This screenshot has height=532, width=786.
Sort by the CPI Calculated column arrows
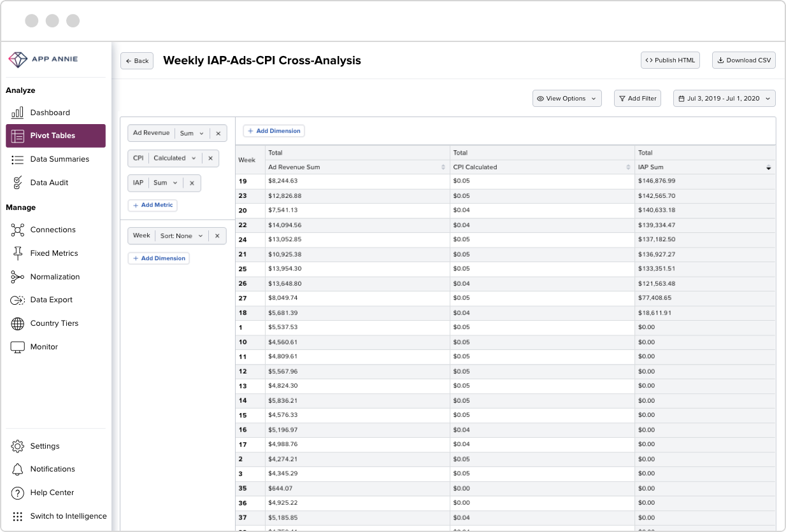[x=628, y=167]
